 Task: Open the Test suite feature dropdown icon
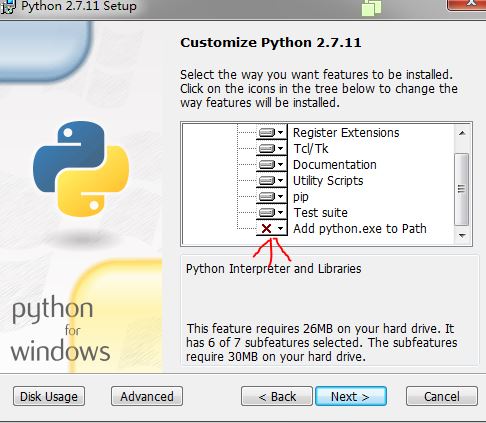(272, 212)
